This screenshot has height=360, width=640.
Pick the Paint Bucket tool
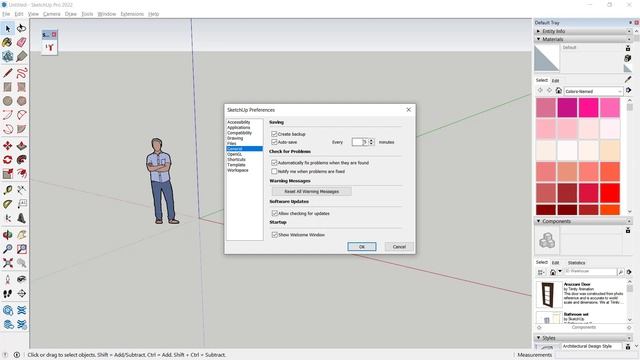[x=7, y=42]
